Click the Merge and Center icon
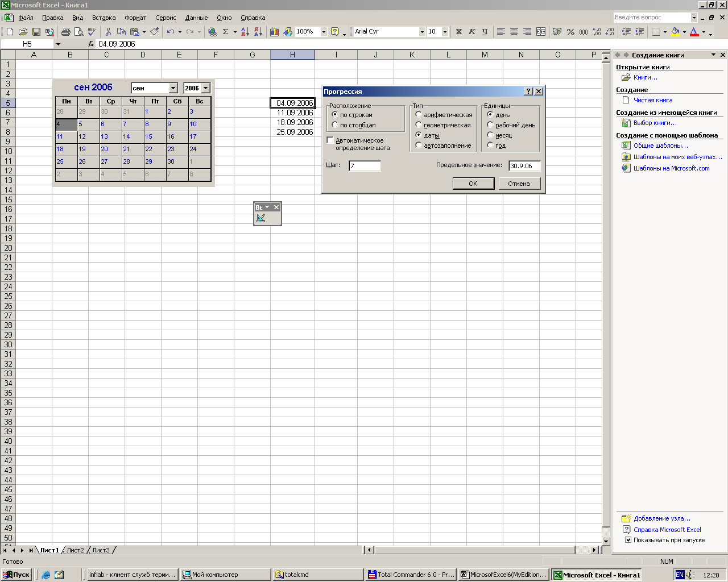The image size is (728, 582). pos(541,32)
